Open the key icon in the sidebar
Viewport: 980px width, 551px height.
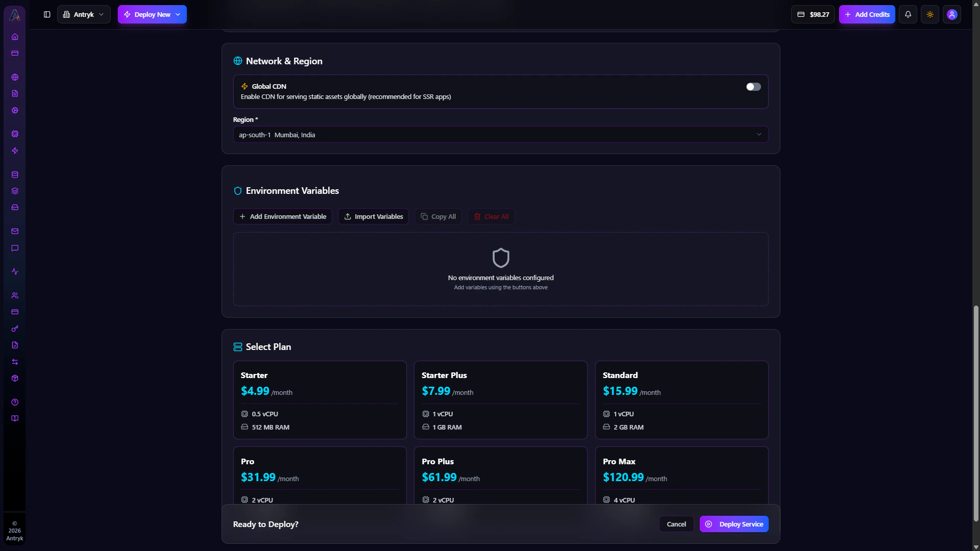[x=15, y=329]
